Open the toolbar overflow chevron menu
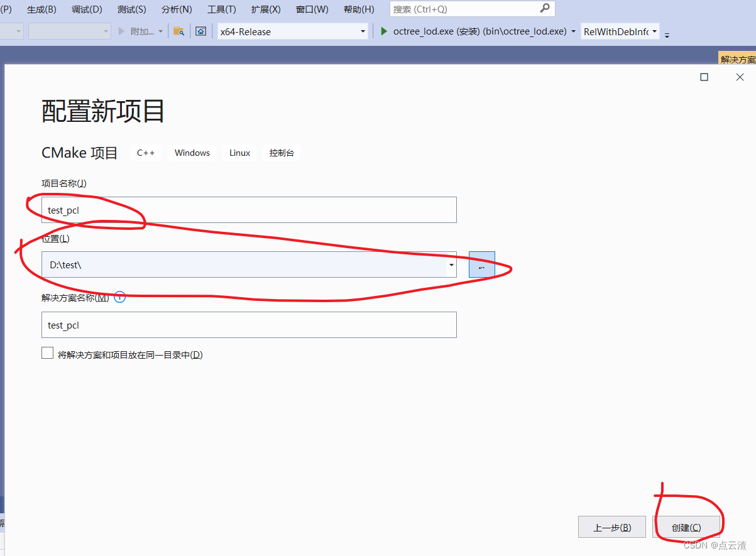The width and height of the screenshot is (756, 556). click(x=666, y=35)
